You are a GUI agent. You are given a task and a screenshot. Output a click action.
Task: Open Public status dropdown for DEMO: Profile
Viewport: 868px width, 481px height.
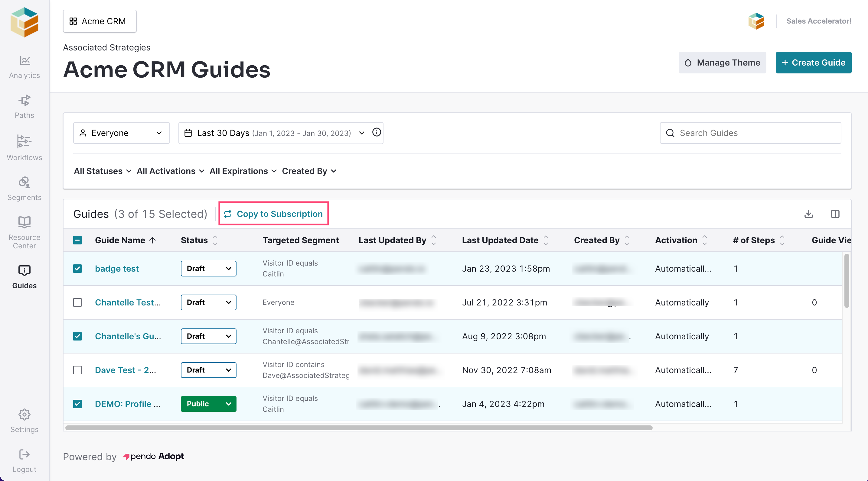[209, 404]
